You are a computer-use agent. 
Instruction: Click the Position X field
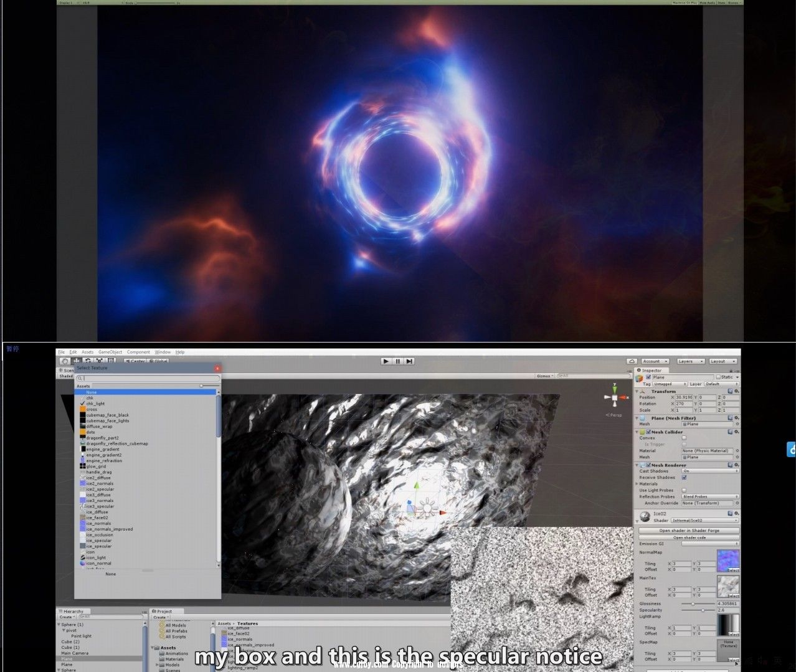(x=685, y=397)
